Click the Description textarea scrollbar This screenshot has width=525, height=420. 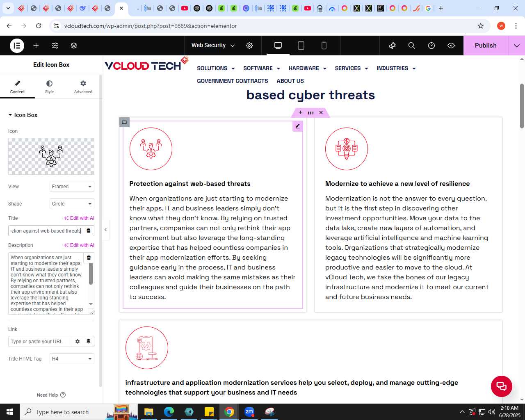91,274
